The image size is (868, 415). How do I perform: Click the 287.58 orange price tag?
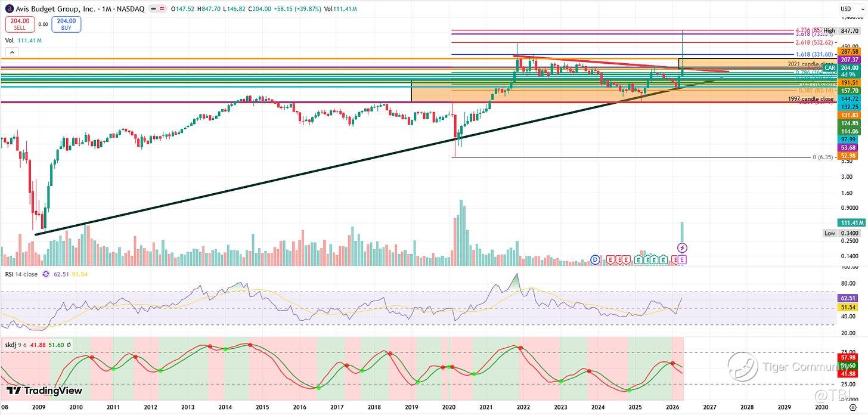[847, 52]
